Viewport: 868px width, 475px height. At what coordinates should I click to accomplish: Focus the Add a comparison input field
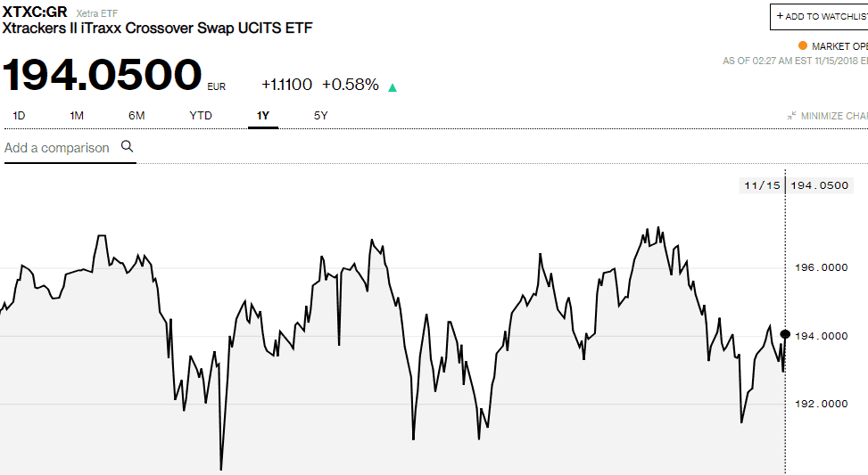(x=57, y=148)
